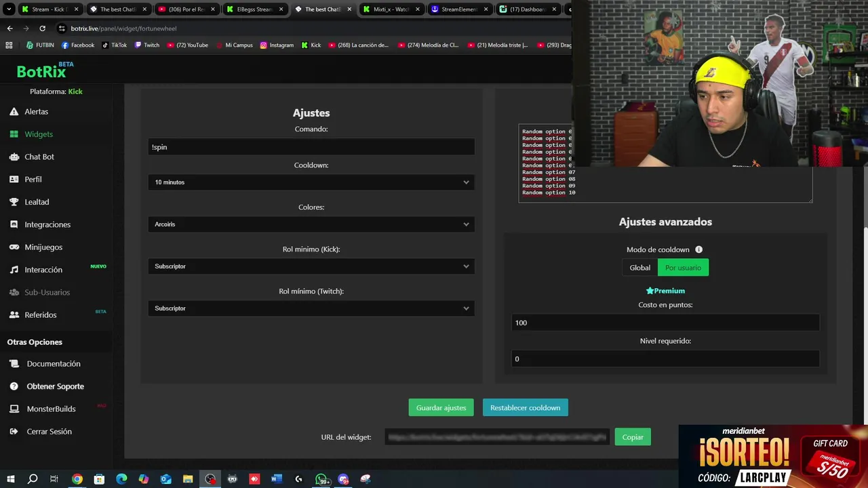Viewport: 868px width, 488px height.
Task: Expand the Colores Arcoiris dropdown
Action: point(311,224)
